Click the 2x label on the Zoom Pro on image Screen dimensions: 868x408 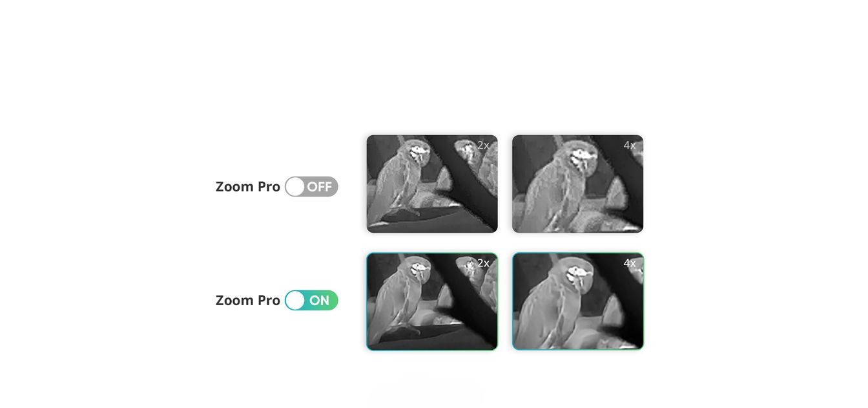(x=483, y=263)
